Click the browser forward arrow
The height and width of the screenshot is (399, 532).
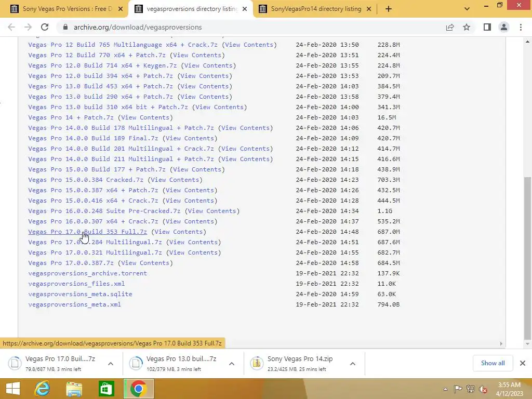point(28,27)
